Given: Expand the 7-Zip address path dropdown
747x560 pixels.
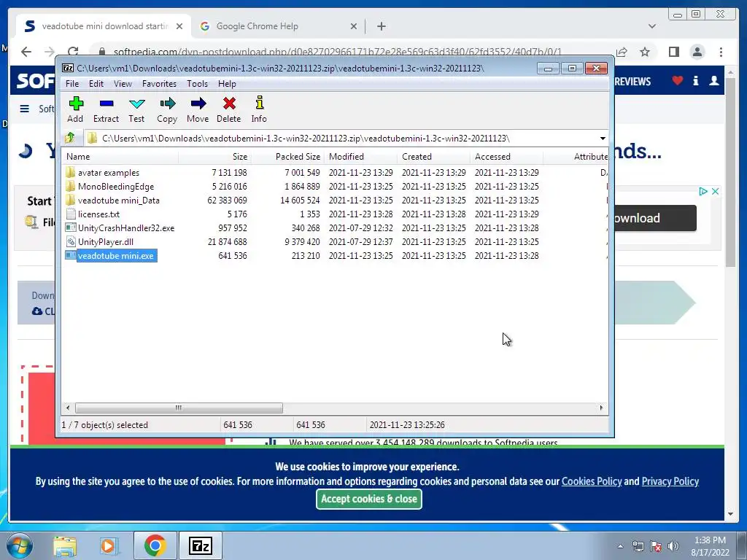Looking at the screenshot, I should (603, 138).
